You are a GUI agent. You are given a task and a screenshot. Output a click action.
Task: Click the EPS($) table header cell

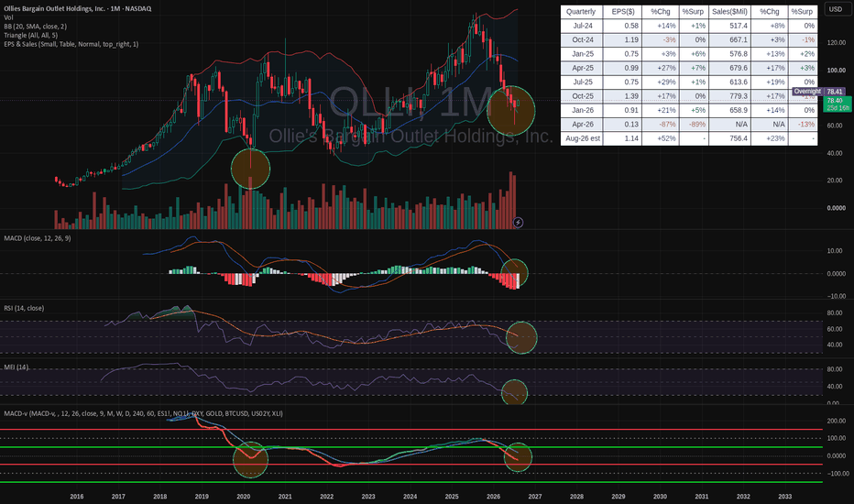click(622, 11)
